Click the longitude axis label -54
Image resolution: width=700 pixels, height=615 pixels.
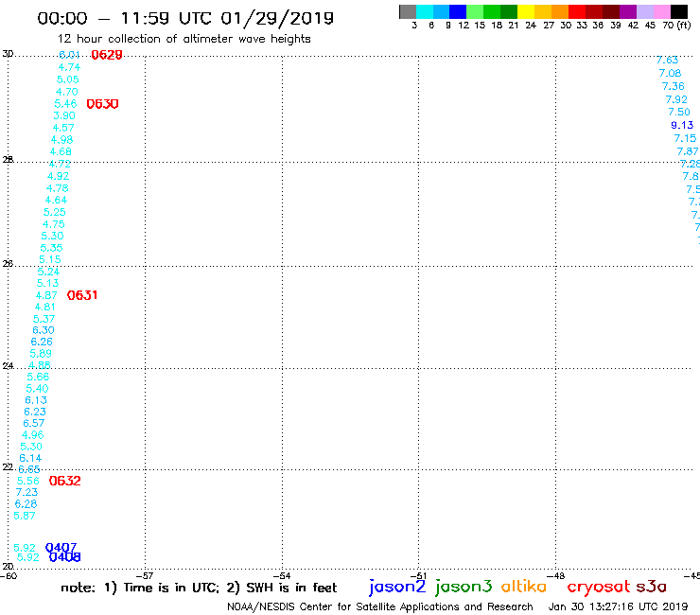pyautogui.click(x=282, y=575)
